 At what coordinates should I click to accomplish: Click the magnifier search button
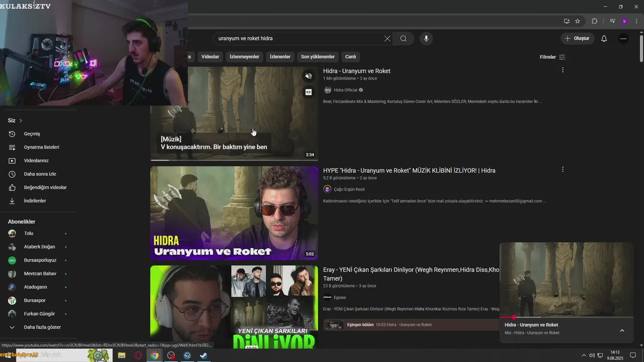(404, 39)
